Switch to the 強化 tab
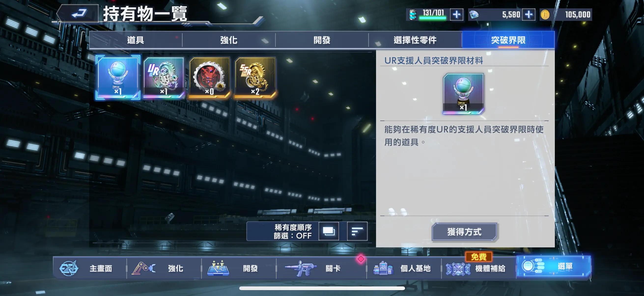Image resolution: width=644 pixels, height=296 pixels. tap(229, 40)
